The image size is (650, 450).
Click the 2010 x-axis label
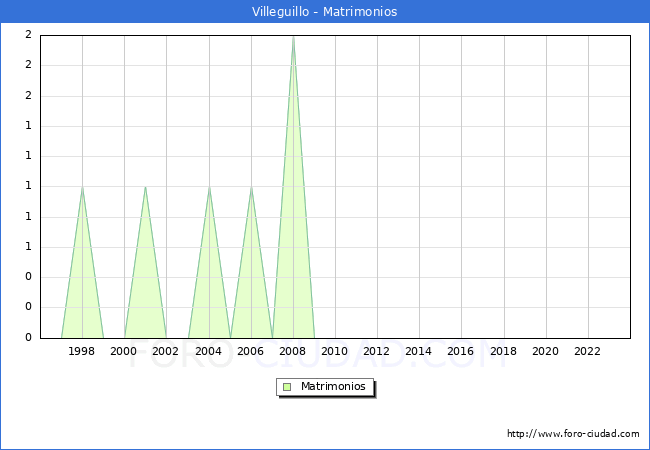(335, 351)
